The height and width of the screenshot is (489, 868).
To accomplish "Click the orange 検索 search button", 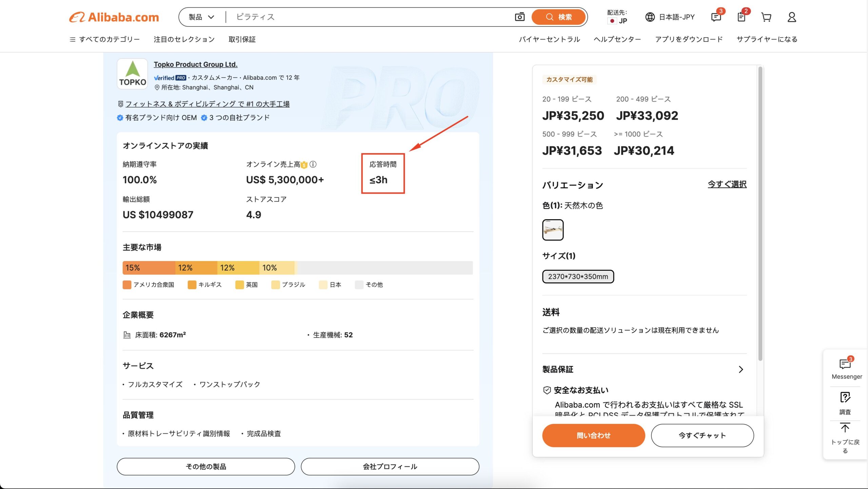I will coord(558,17).
